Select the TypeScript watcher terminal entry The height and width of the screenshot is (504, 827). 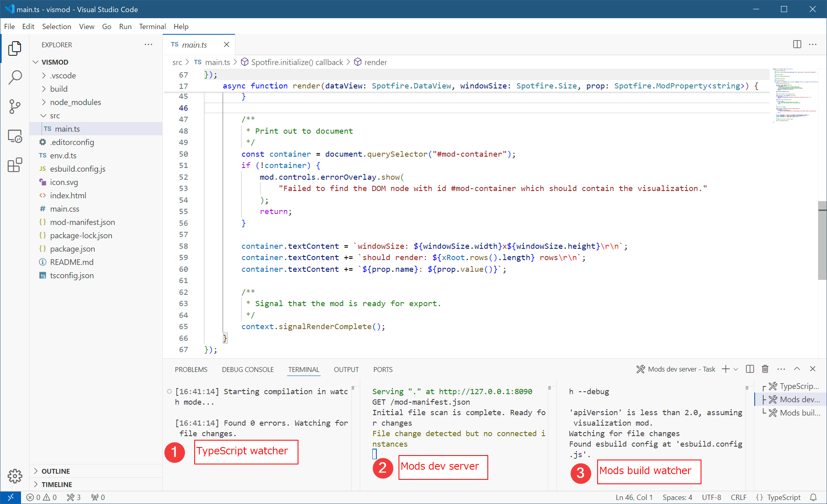point(791,386)
